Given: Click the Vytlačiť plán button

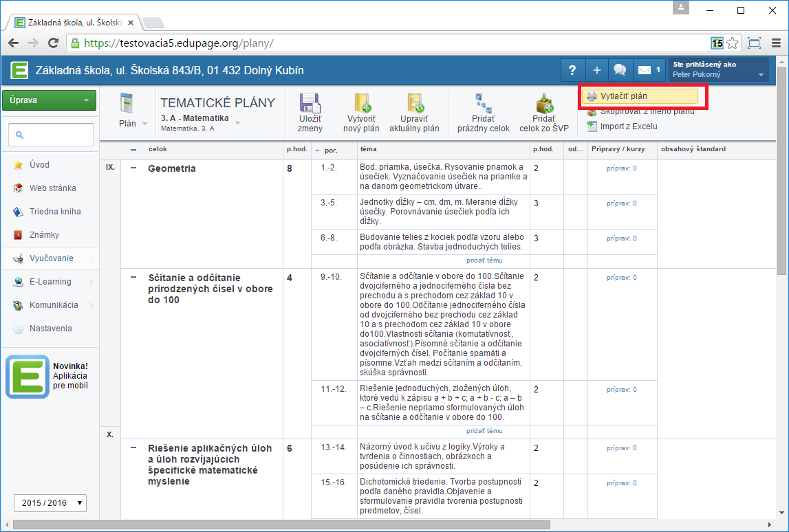Looking at the screenshot, I should point(640,96).
